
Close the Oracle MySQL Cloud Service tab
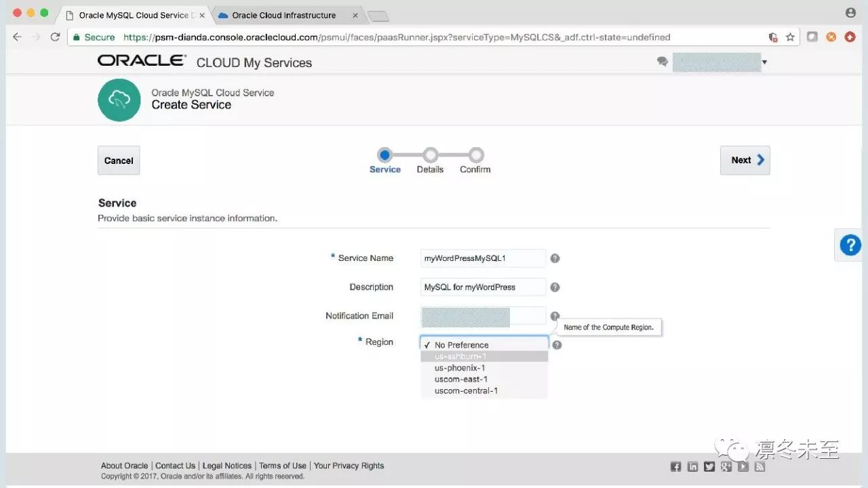(x=202, y=15)
